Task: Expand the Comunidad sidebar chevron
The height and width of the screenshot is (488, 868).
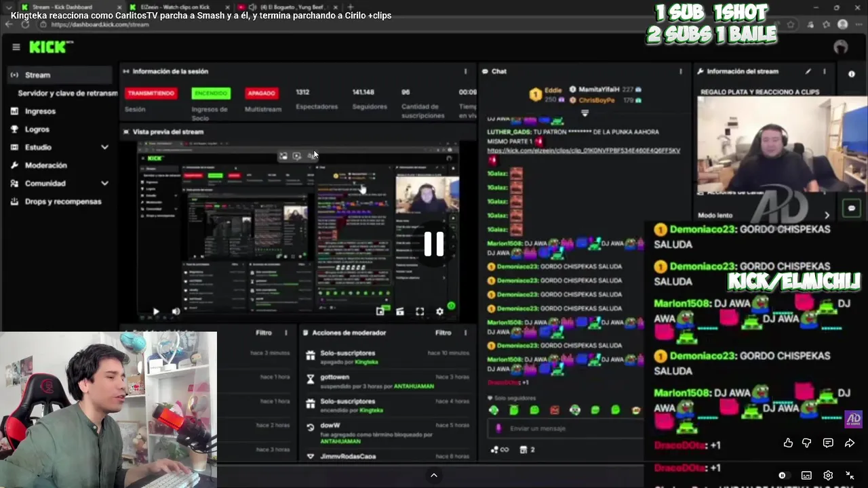Action: pos(104,183)
